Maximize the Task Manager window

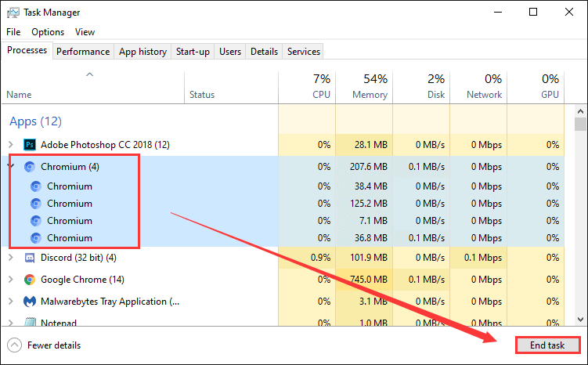(533, 12)
